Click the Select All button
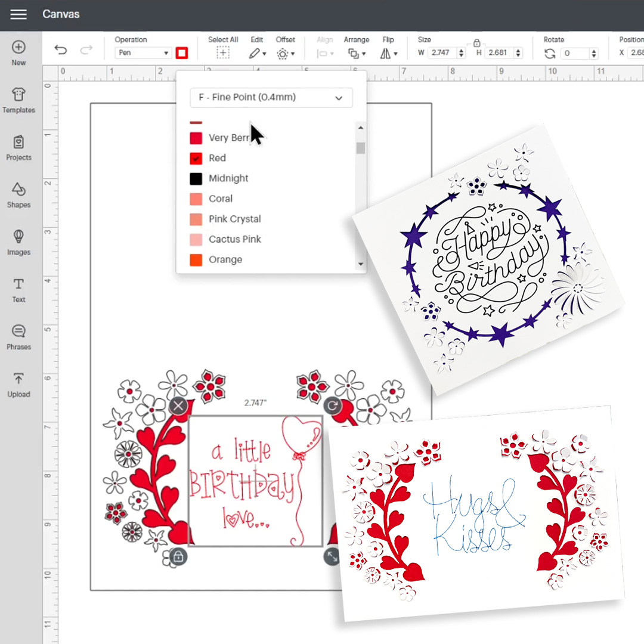The image size is (644, 644). tap(223, 53)
